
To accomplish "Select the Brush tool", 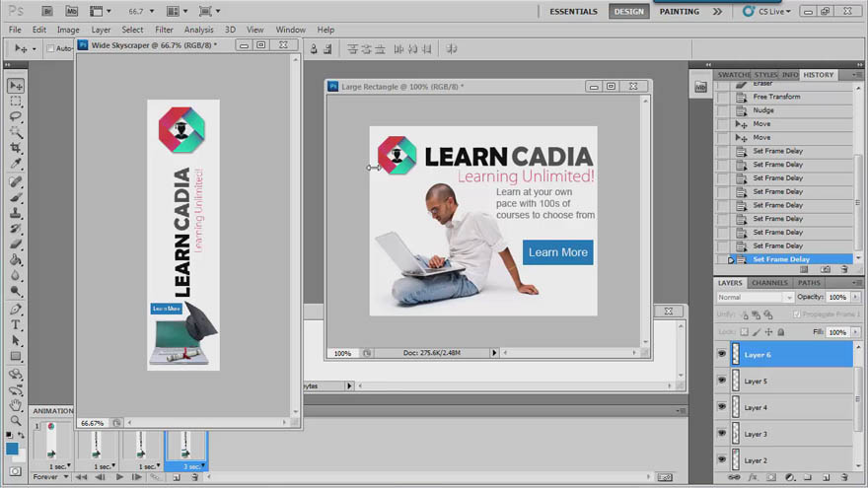I will pyautogui.click(x=16, y=197).
